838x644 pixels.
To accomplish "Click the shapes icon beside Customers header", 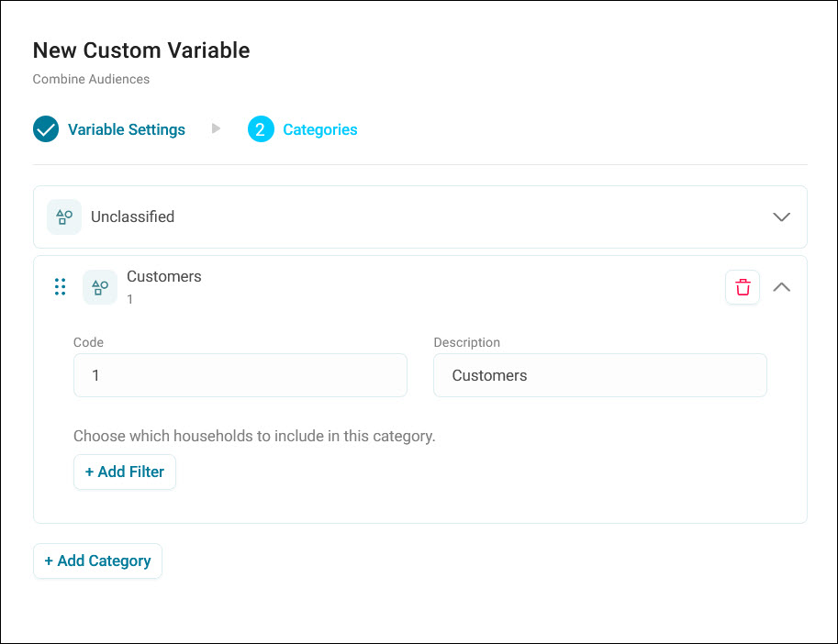I will point(100,287).
